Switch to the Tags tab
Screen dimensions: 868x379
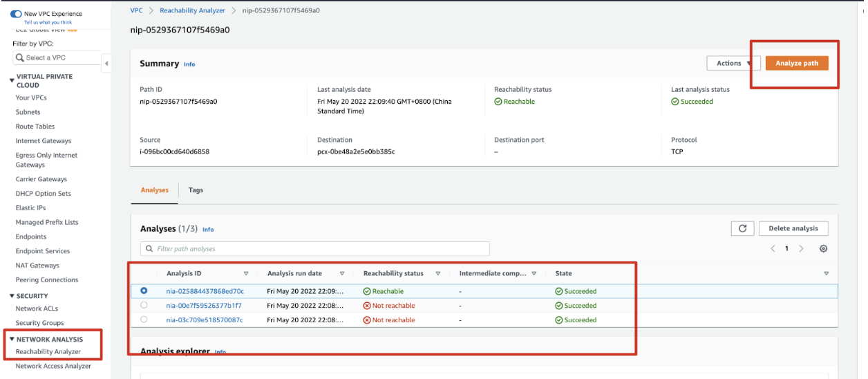click(x=196, y=190)
